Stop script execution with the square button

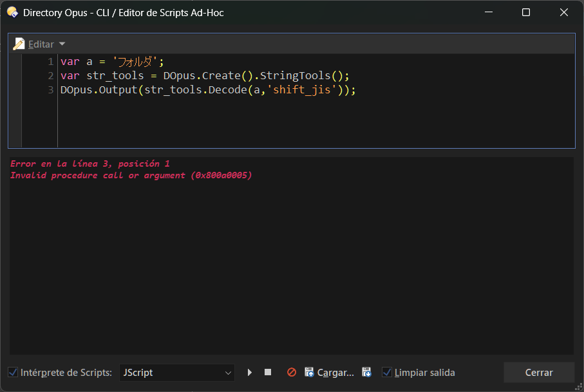tap(268, 372)
